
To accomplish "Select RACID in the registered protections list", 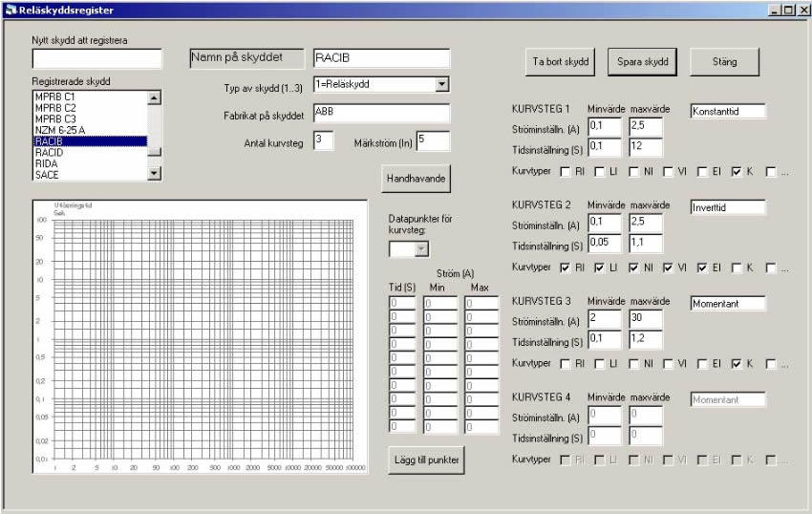I will (50, 152).
